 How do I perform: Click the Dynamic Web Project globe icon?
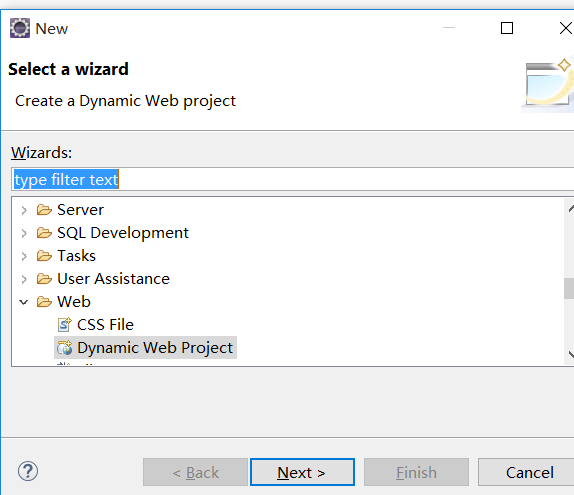[65, 348]
